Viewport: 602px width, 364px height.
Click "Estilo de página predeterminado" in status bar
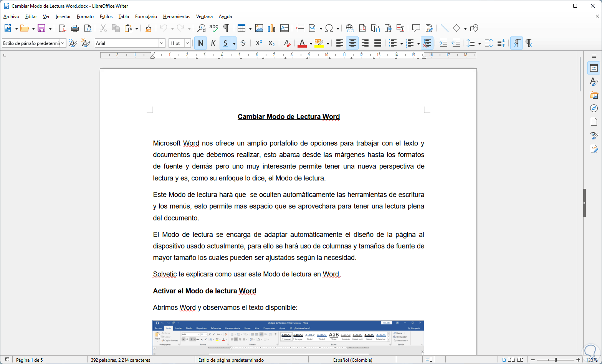[x=231, y=360]
